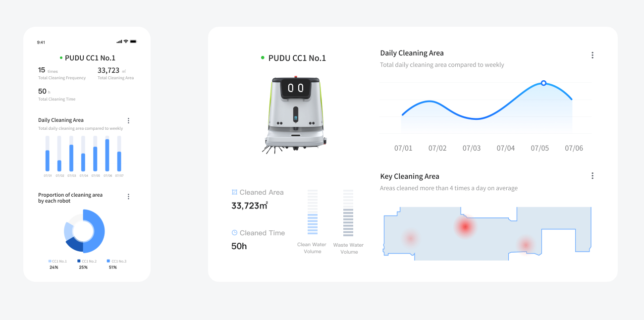Image resolution: width=644 pixels, height=320 pixels.
Task: Click the 07/04 label on line chart axis
Action: [x=506, y=148]
